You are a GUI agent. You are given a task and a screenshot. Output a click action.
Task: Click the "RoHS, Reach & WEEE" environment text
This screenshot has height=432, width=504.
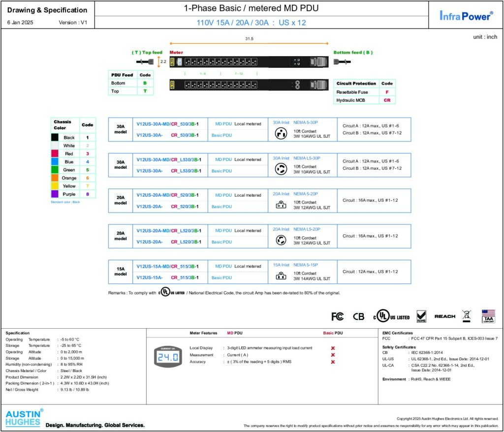click(431, 379)
